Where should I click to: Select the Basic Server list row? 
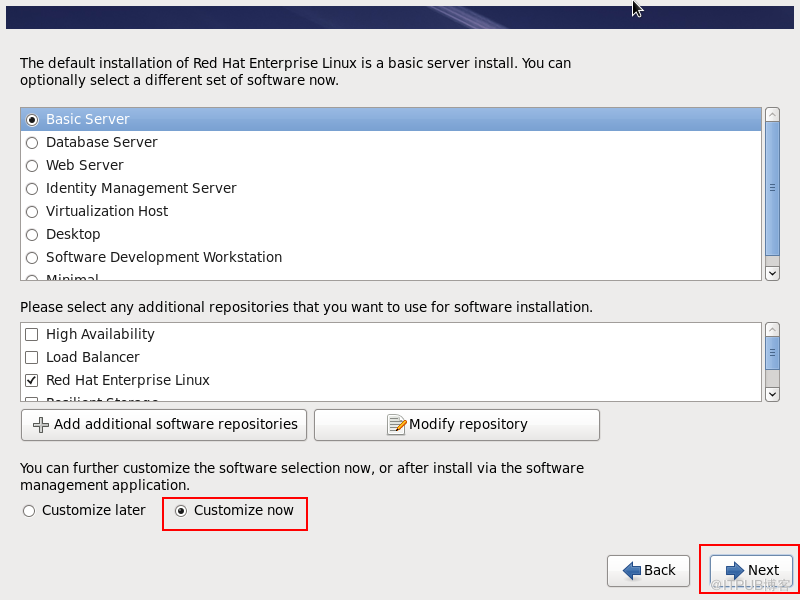(390, 120)
